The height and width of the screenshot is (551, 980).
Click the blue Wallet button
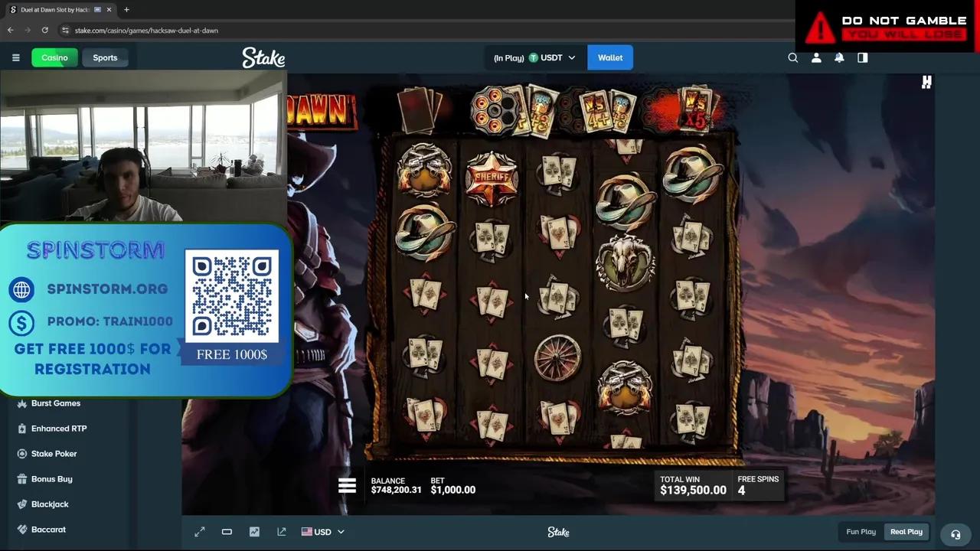pos(610,57)
